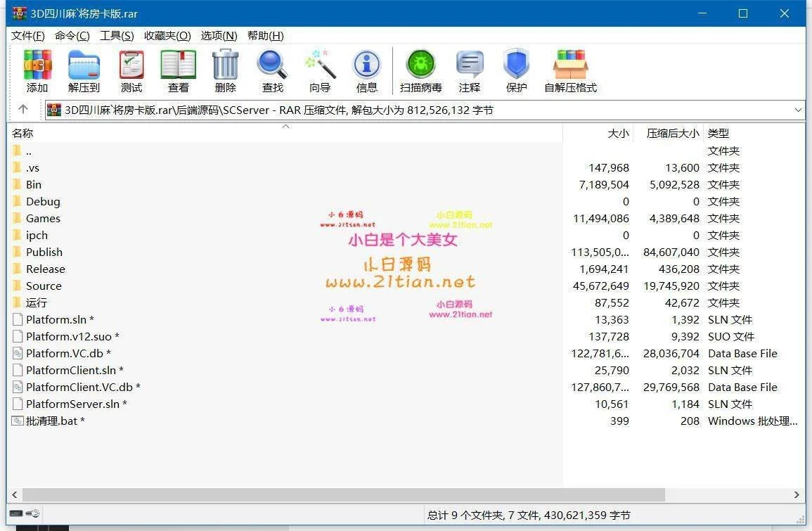Select the PlatformServer.sln file
Screen dimensions: 812x531
72,404
